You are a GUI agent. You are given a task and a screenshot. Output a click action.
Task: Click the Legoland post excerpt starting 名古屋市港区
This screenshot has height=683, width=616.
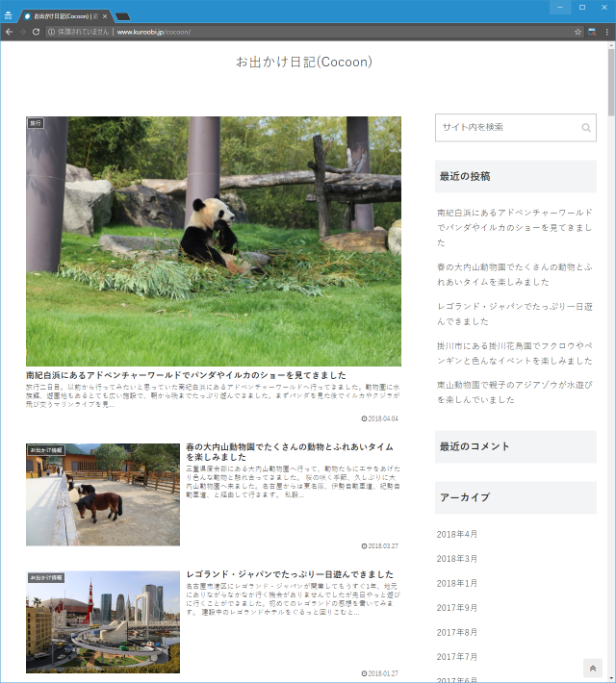pos(293,599)
